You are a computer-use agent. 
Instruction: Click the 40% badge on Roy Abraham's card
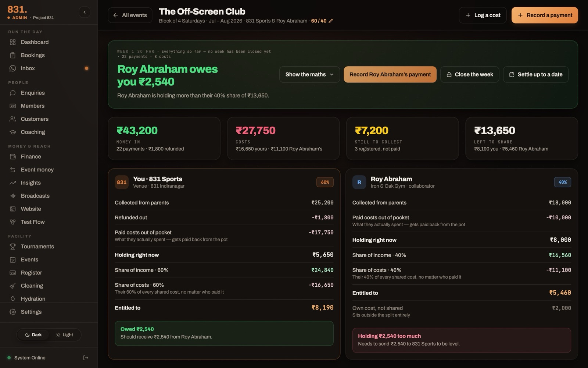pos(562,182)
